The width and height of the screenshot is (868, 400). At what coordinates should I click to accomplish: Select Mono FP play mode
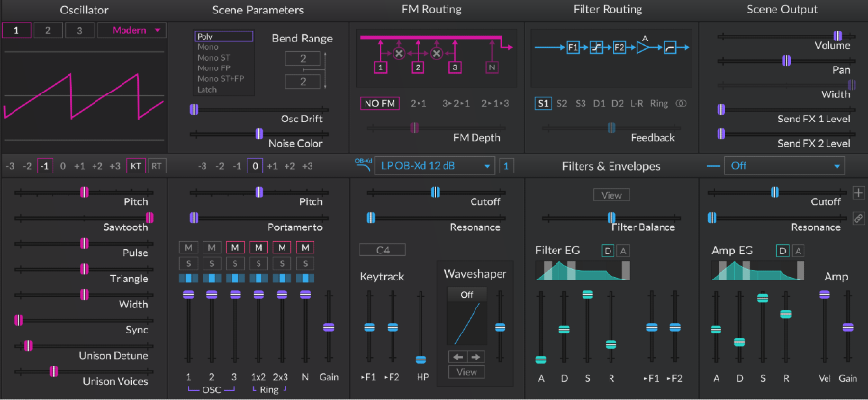tap(213, 68)
